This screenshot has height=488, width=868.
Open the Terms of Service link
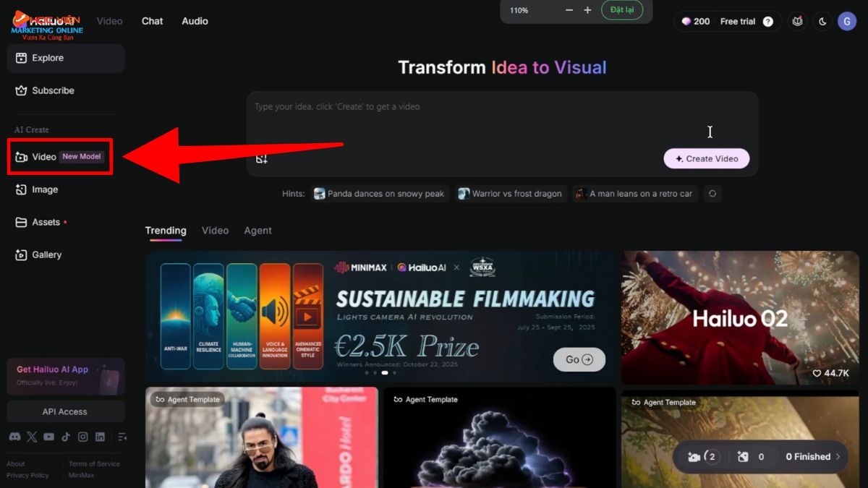coord(94,464)
